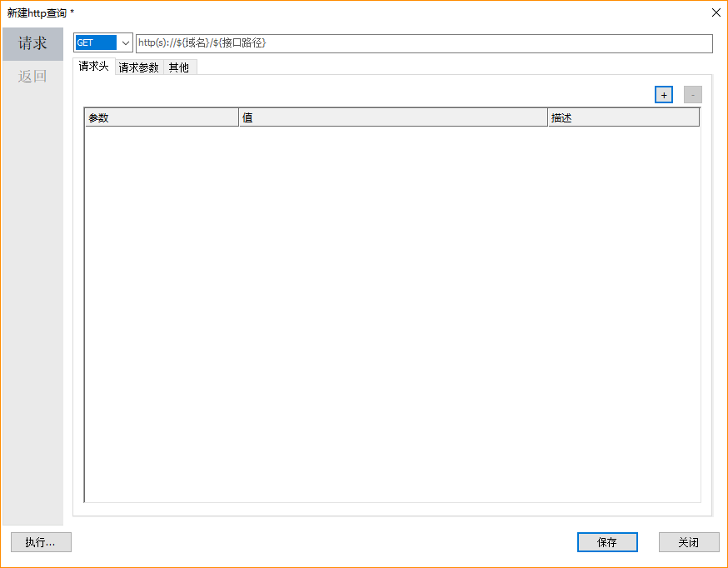728x568 pixels.
Task: Click the 描述 column header
Action: [623, 118]
